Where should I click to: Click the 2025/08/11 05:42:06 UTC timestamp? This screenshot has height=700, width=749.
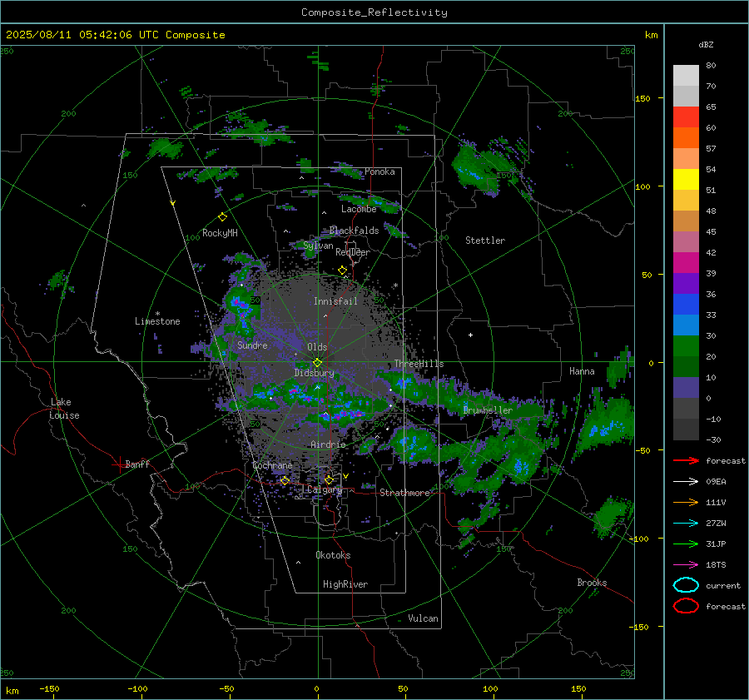click(115, 35)
